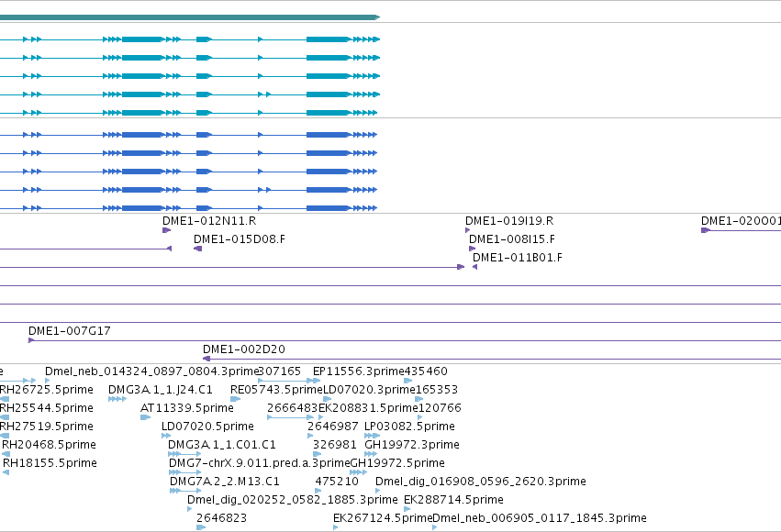This screenshot has width=781, height=532.
Task: Click the DME1-011B01.F label
Action: pos(518,258)
